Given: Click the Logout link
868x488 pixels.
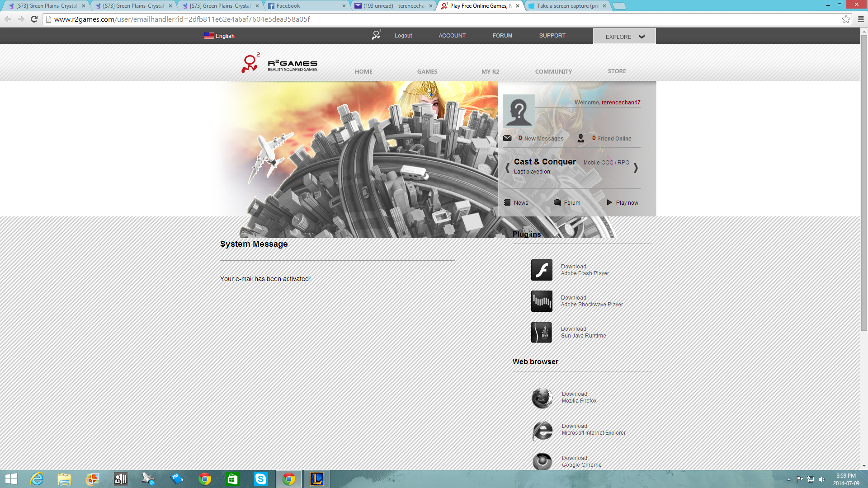Looking at the screenshot, I should [x=403, y=35].
